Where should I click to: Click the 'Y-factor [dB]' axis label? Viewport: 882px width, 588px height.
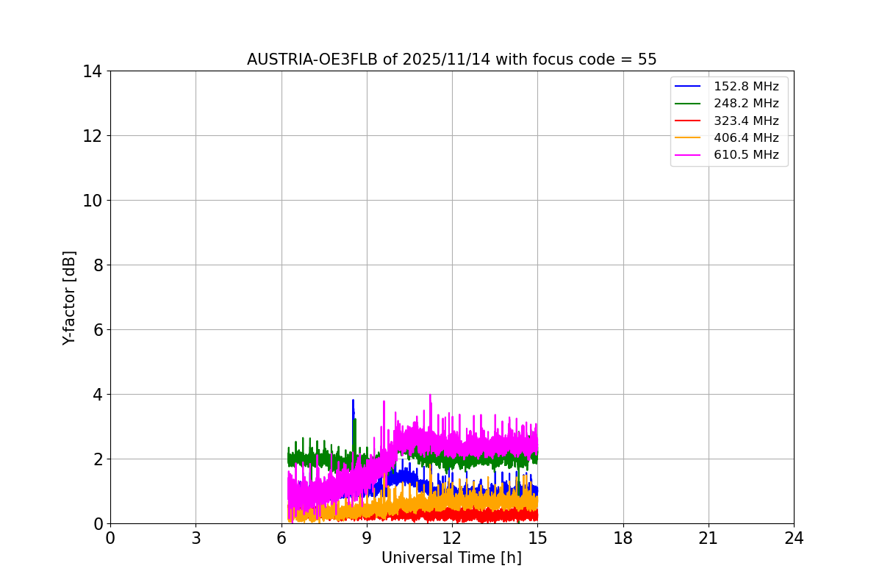point(69,298)
